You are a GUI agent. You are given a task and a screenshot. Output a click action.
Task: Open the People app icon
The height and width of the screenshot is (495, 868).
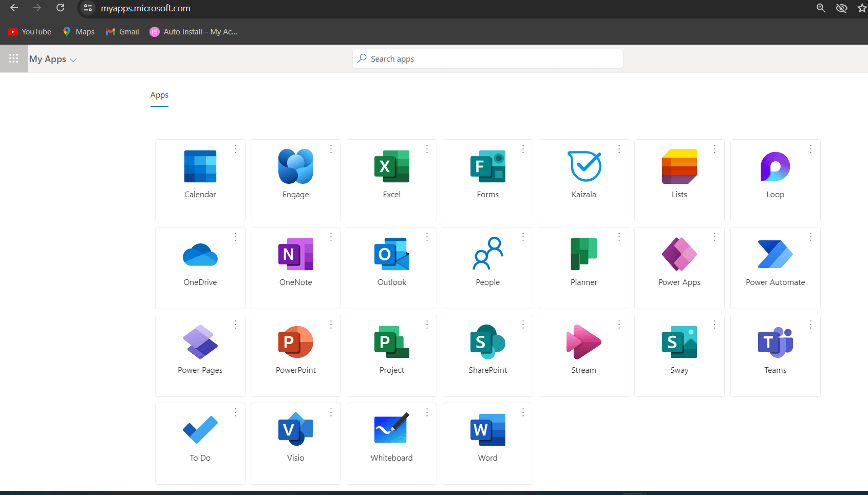(x=488, y=253)
